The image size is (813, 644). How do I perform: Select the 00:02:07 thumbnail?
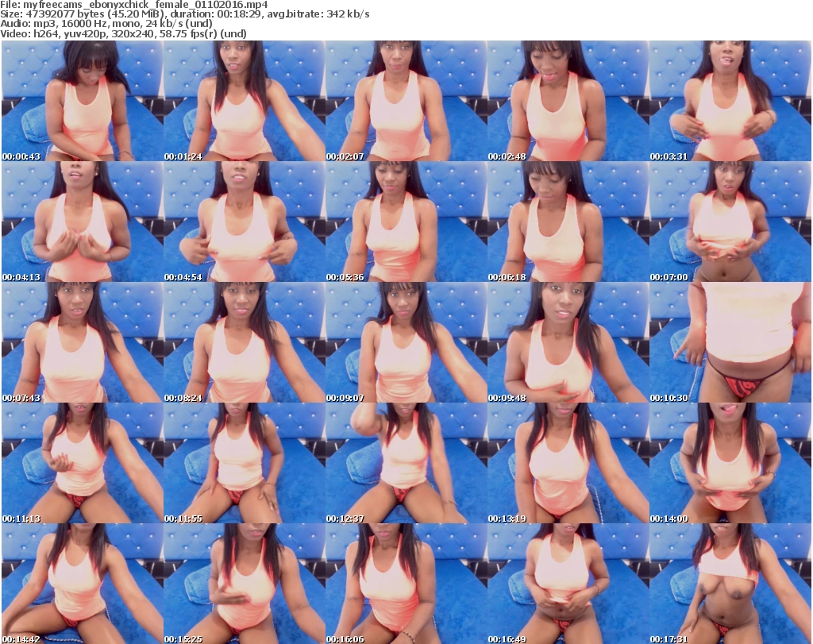coord(406,101)
